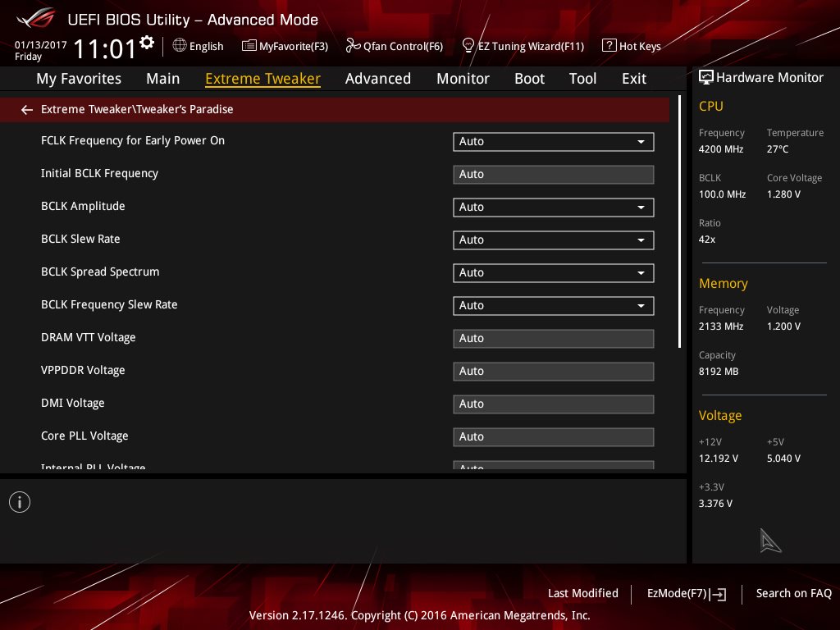Screen dimensions: 840x630
Task: Click the DMI Voltage input field
Action: click(x=554, y=404)
